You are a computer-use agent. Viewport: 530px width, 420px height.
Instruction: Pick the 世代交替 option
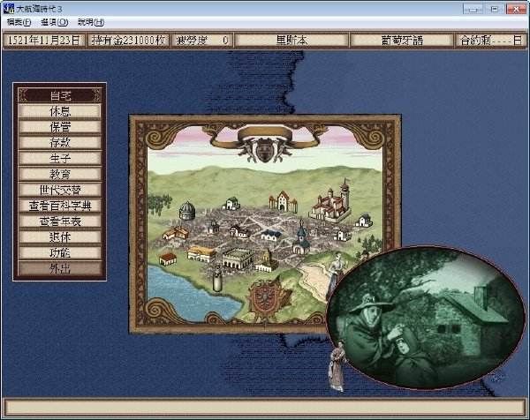60,190
